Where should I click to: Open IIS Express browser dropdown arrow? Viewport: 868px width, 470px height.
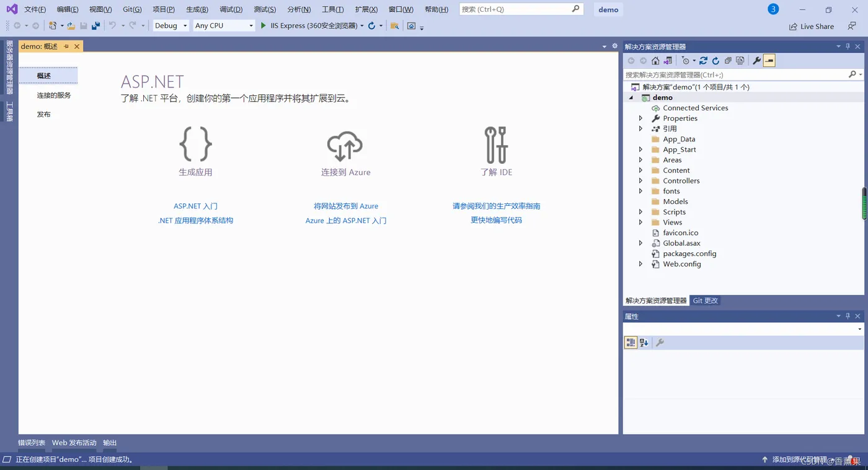362,26
